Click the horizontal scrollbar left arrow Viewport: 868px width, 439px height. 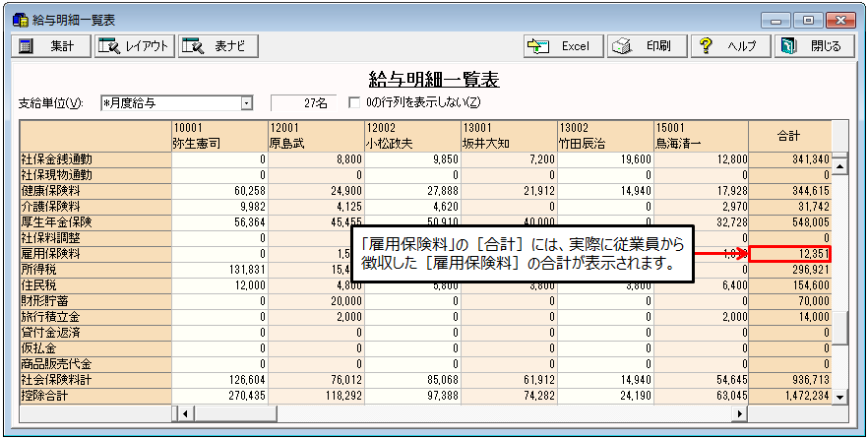click(178, 411)
